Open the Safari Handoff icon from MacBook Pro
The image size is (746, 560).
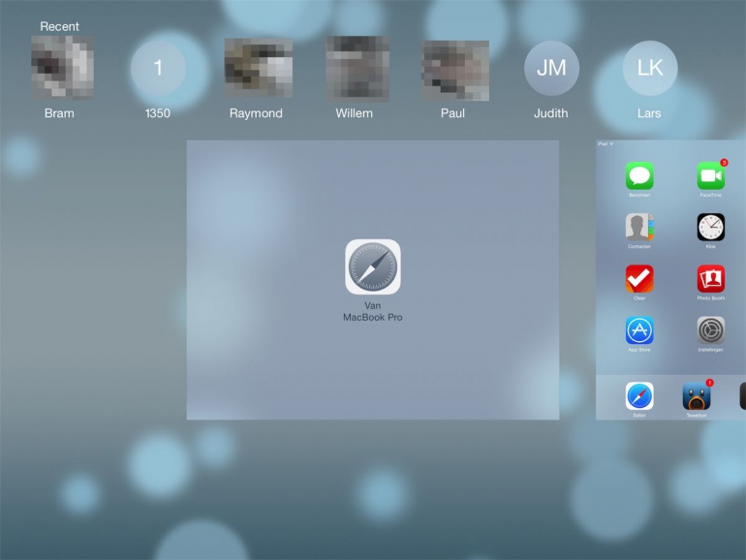[372, 267]
